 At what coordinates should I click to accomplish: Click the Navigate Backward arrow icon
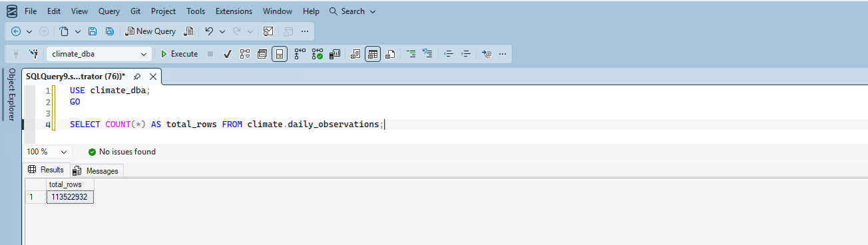pyautogui.click(x=16, y=31)
